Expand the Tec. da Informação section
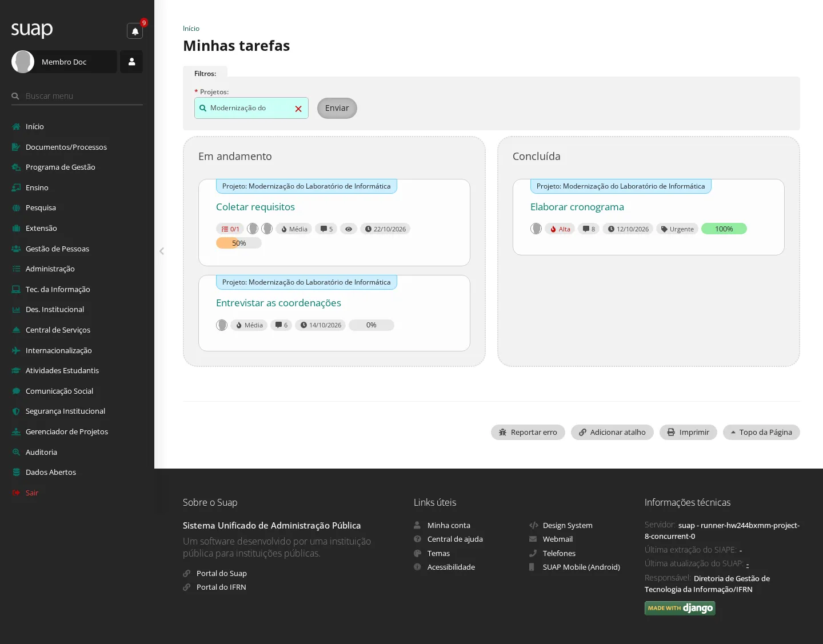 [77, 289]
